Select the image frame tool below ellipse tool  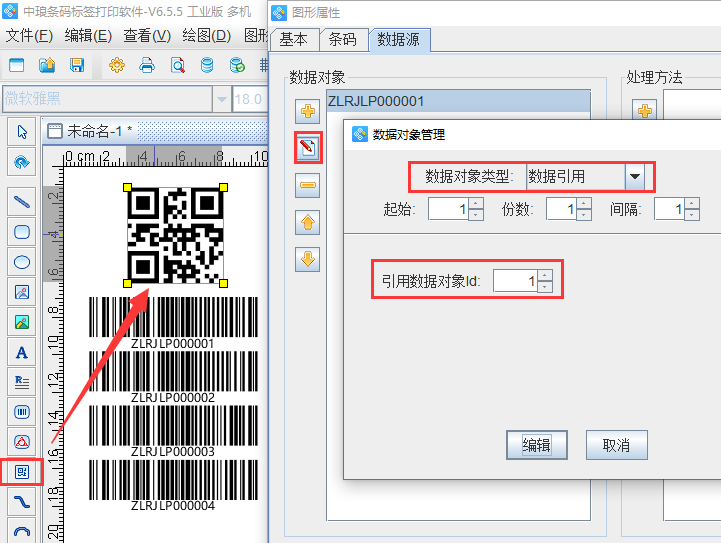click(22, 292)
